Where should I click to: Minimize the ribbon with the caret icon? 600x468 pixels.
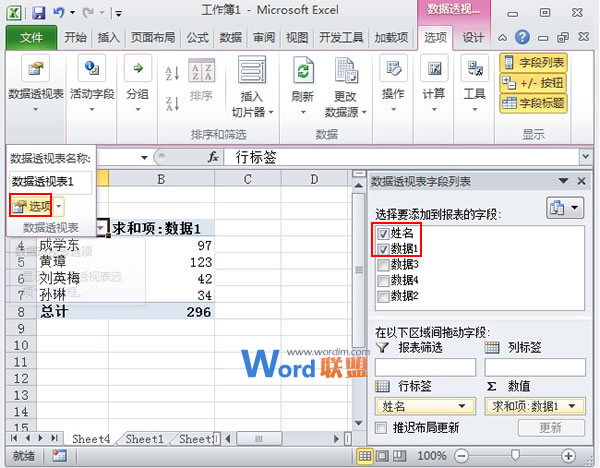(x=502, y=38)
